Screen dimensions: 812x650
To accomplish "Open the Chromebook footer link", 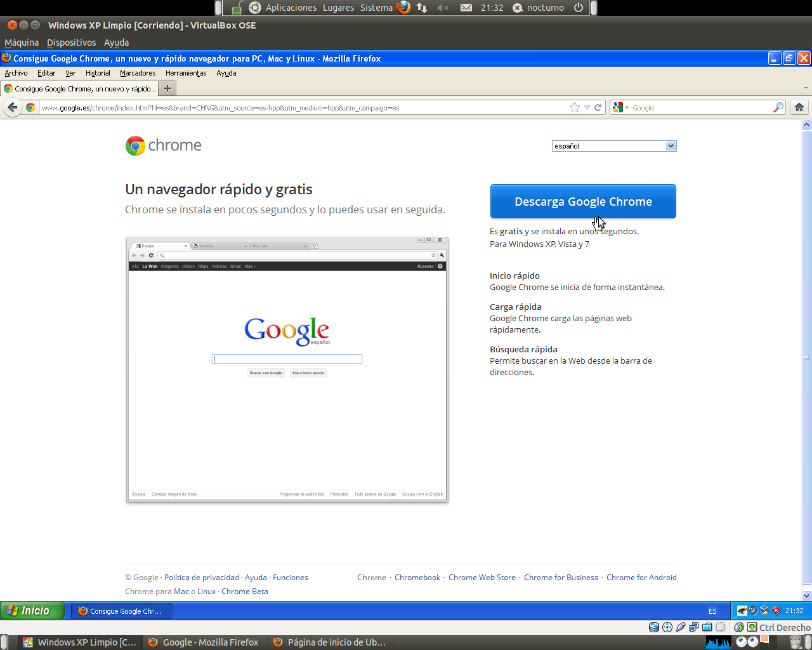I will coord(417,578).
